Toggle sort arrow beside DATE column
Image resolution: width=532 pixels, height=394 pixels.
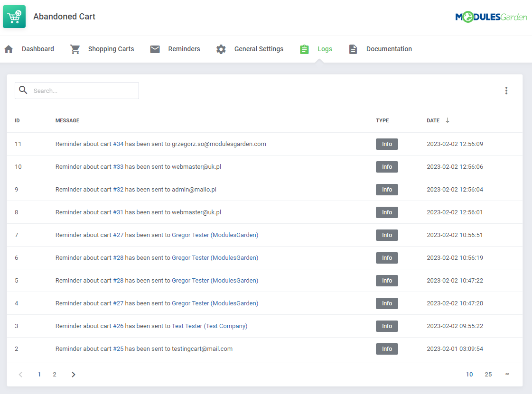(x=448, y=120)
